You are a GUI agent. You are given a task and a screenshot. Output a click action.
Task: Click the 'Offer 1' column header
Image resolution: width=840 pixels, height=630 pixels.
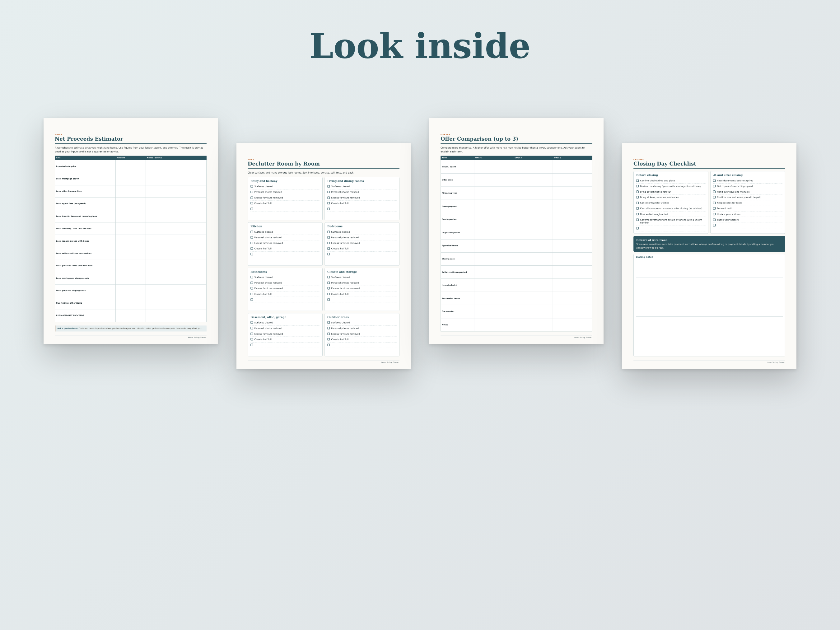[478, 158]
